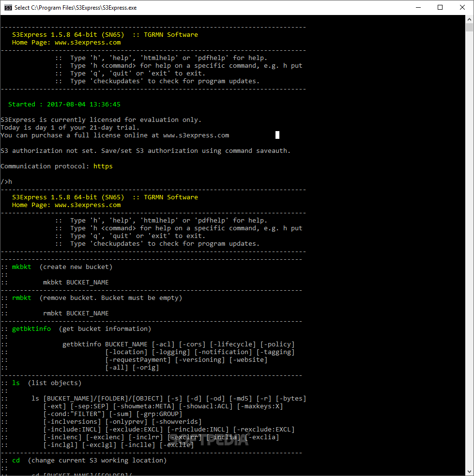Screen dimensions: 474x476
Task: Click the scrollbar up arrow
Action: [x=469, y=19]
